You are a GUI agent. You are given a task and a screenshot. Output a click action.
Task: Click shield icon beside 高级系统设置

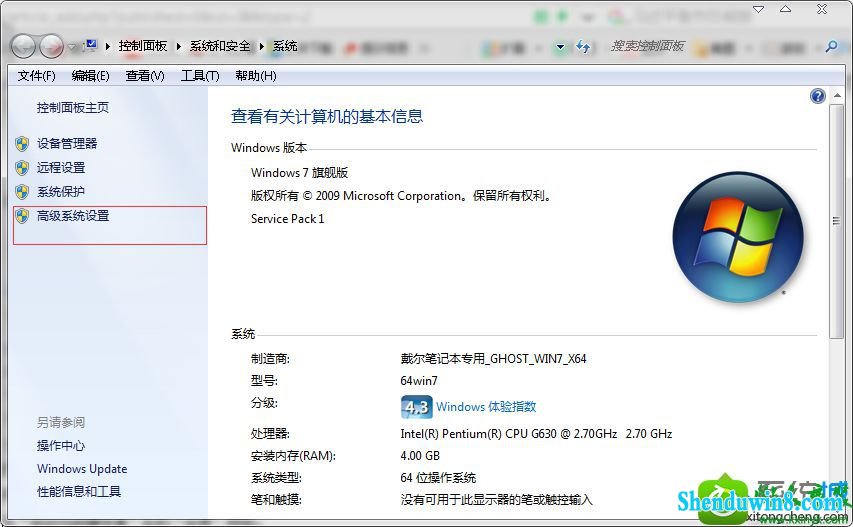coord(22,216)
